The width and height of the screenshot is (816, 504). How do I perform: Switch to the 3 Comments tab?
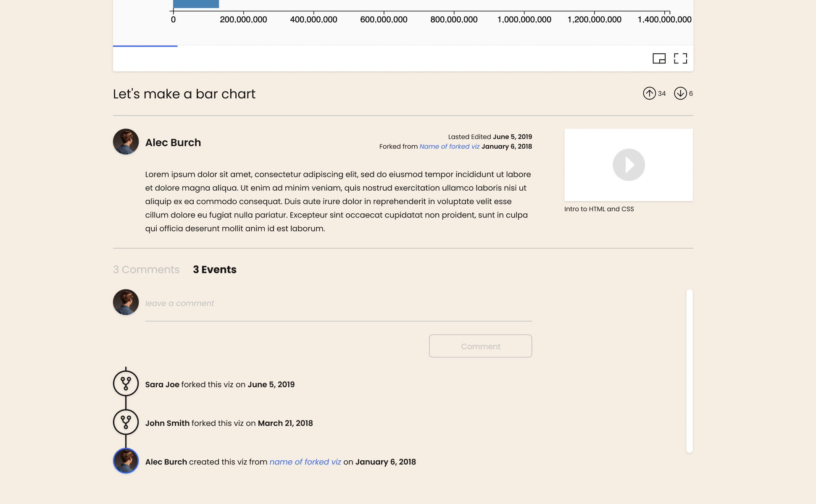pos(146,270)
